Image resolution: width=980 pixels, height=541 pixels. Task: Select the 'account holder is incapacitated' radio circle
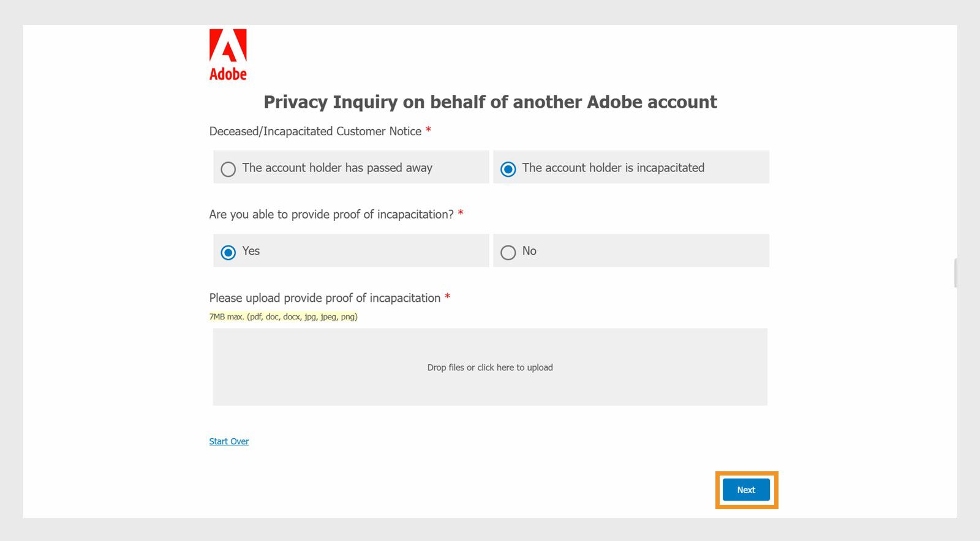pos(508,169)
